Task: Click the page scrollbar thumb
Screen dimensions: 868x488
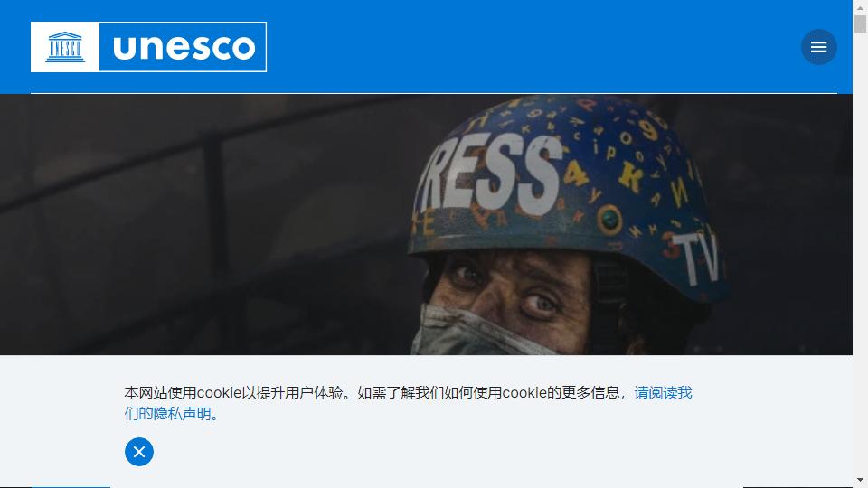Action: 860,23
